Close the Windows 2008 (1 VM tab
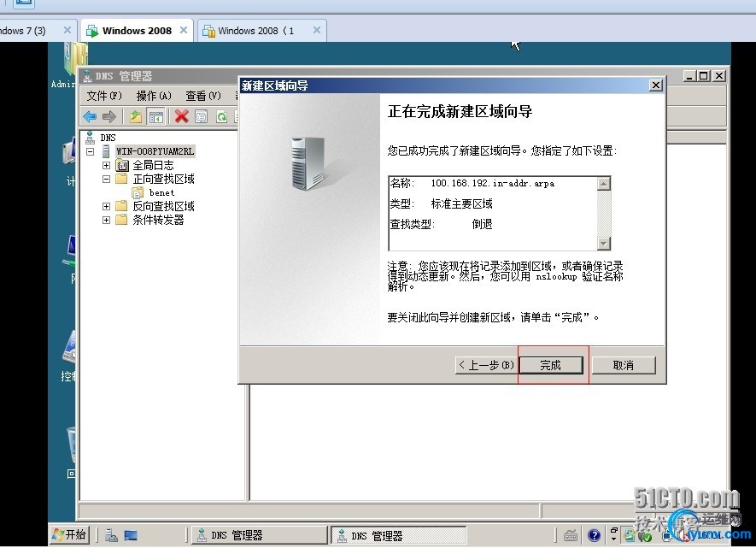Viewport: 756px width, 548px height. [317, 31]
